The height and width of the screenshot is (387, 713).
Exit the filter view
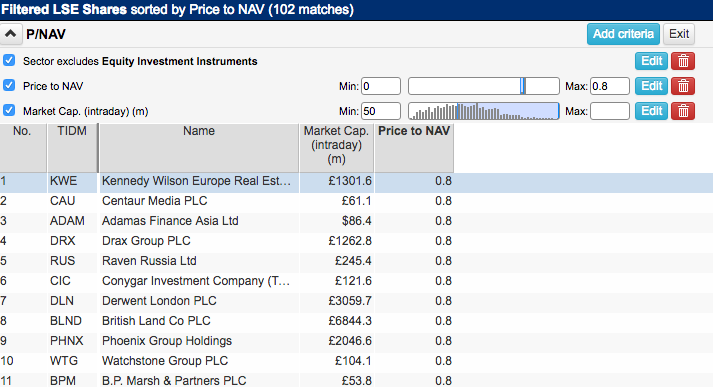679,34
